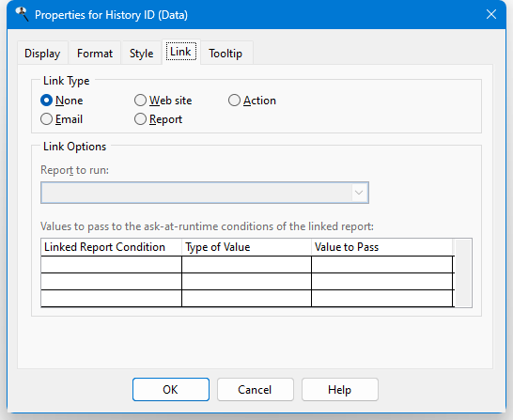Click the application icon in title bar
Image resolution: width=513 pixels, height=420 pixels.
point(22,14)
